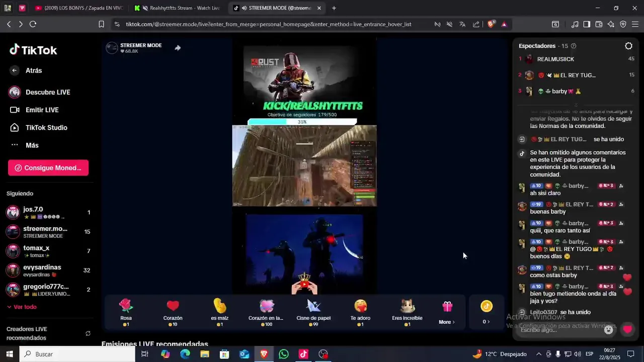Viewport: 644px width, 362px height.
Task: Open evysardinas live in Siguiendo list
Action: coord(48,270)
